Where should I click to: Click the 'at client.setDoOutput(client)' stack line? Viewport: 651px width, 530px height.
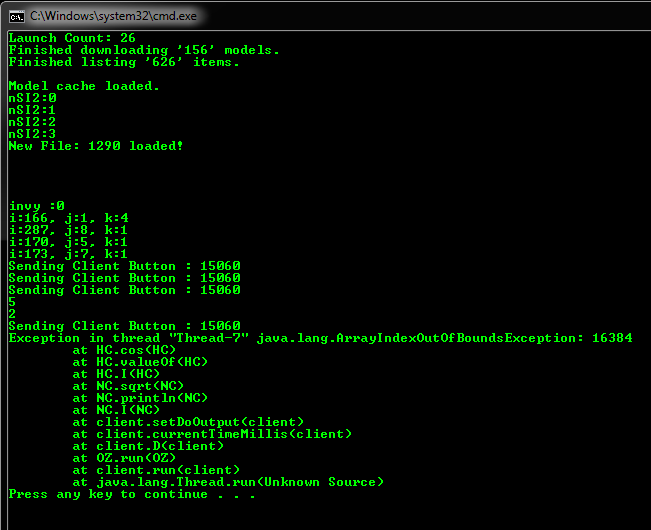(x=188, y=422)
